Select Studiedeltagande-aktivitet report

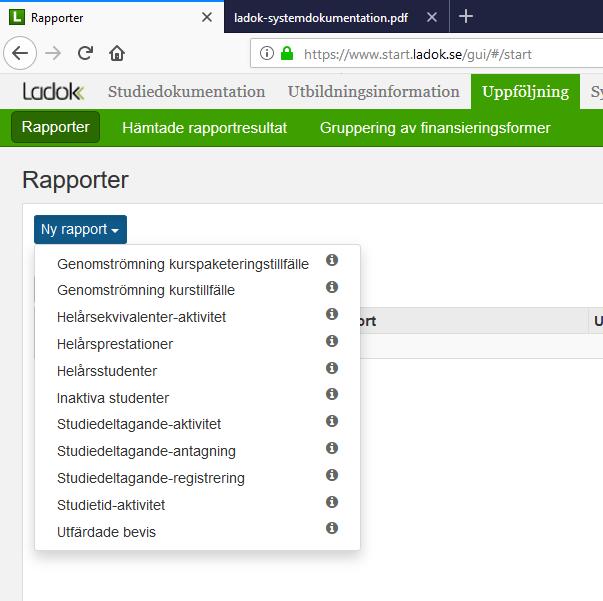click(139, 424)
